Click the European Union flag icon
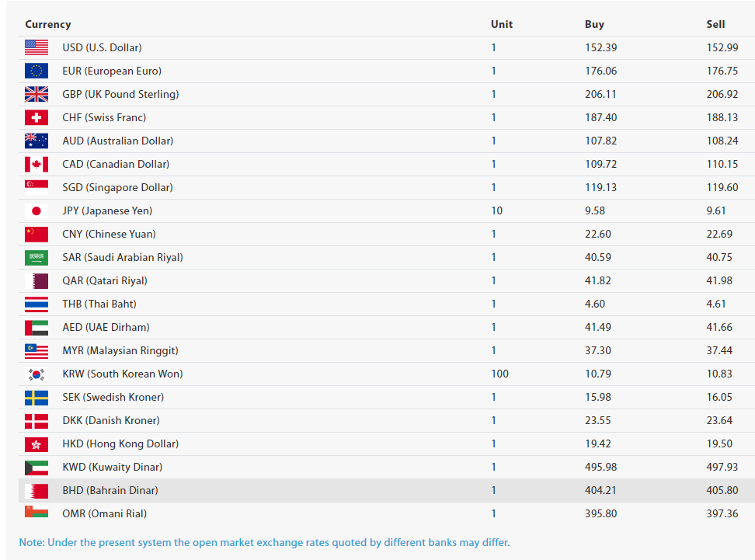Image resolution: width=755 pixels, height=560 pixels. (36, 71)
